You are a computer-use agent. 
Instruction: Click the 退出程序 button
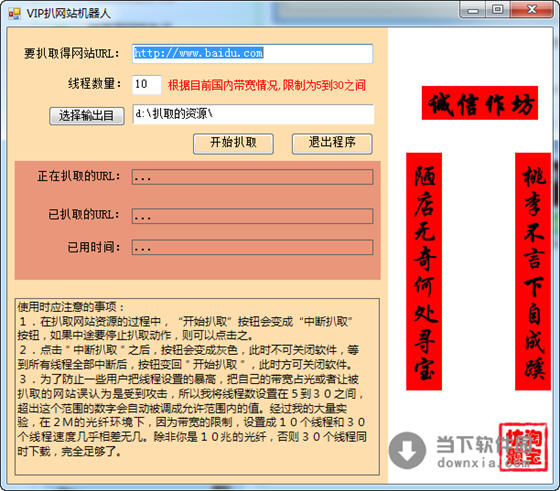332,144
